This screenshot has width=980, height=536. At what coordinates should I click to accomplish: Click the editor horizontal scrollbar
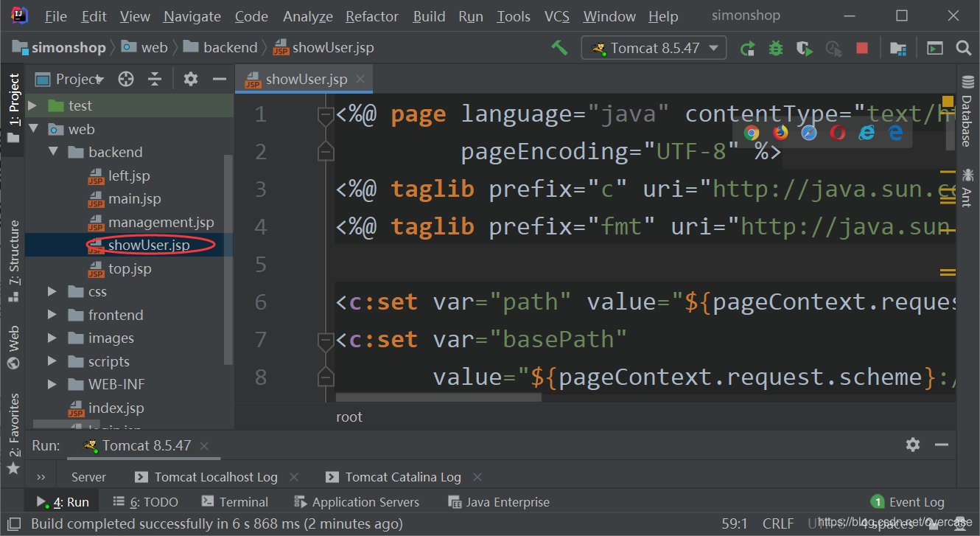point(438,397)
